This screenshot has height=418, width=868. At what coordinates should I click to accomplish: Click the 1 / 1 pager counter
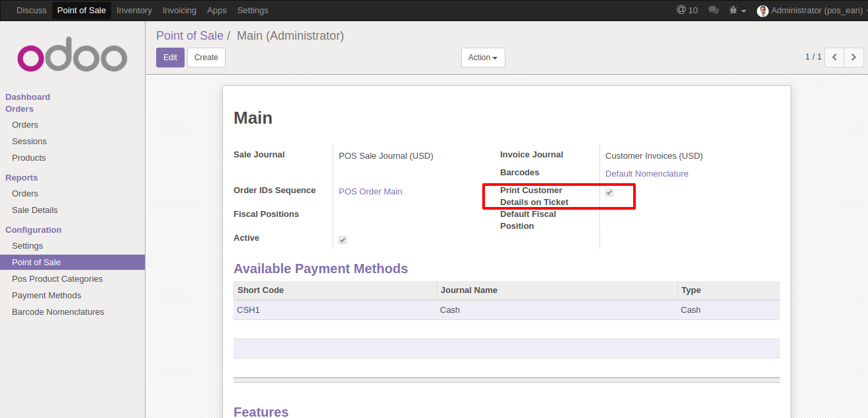(x=813, y=57)
